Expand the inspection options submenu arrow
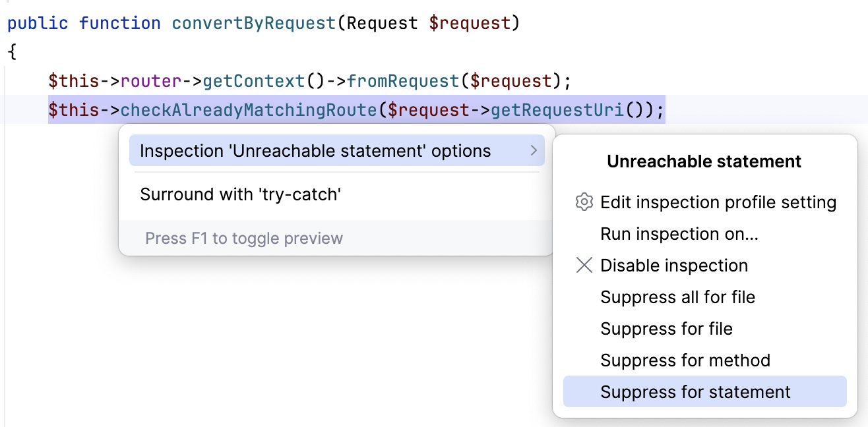The height and width of the screenshot is (427, 868). (534, 151)
